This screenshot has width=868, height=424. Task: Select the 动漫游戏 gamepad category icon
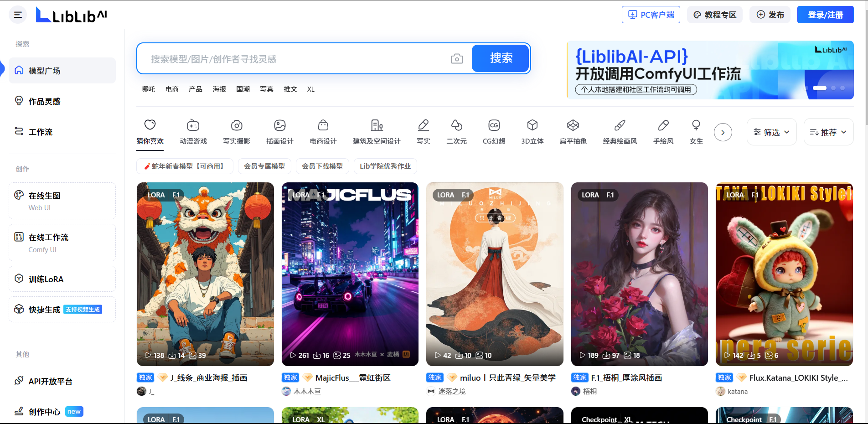pyautogui.click(x=193, y=125)
